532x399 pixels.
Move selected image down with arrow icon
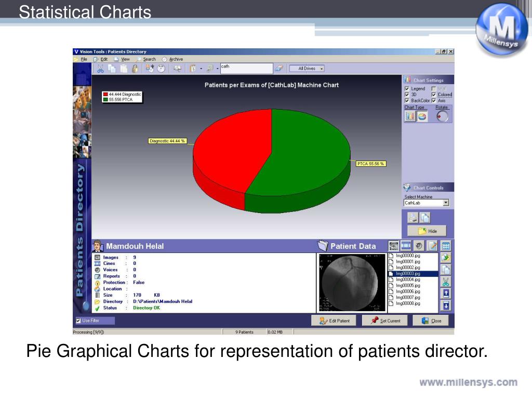coord(446,305)
